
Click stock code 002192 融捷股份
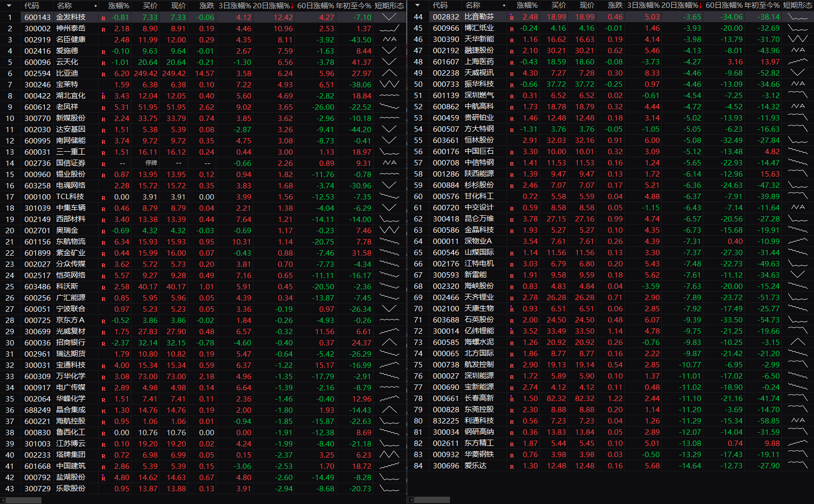click(x=446, y=50)
